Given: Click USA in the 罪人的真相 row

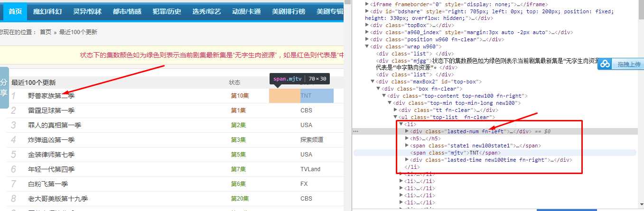Looking at the screenshot, I should click(x=306, y=125).
